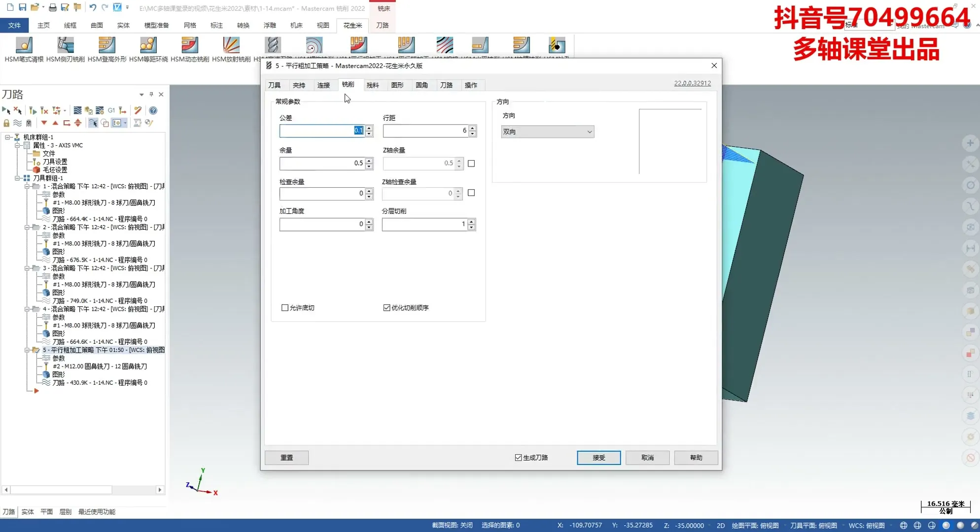
Task: Click the 重置 button
Action: tap(286, 458)
